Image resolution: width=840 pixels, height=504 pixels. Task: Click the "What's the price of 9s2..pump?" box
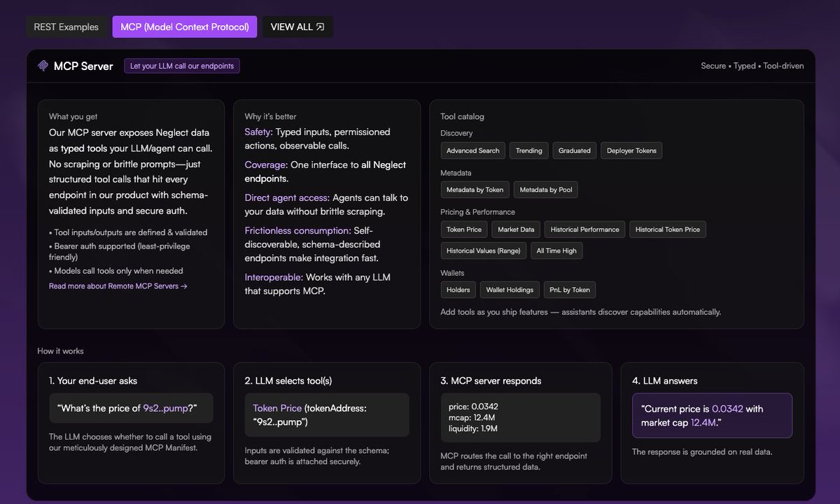click(131, 407)
